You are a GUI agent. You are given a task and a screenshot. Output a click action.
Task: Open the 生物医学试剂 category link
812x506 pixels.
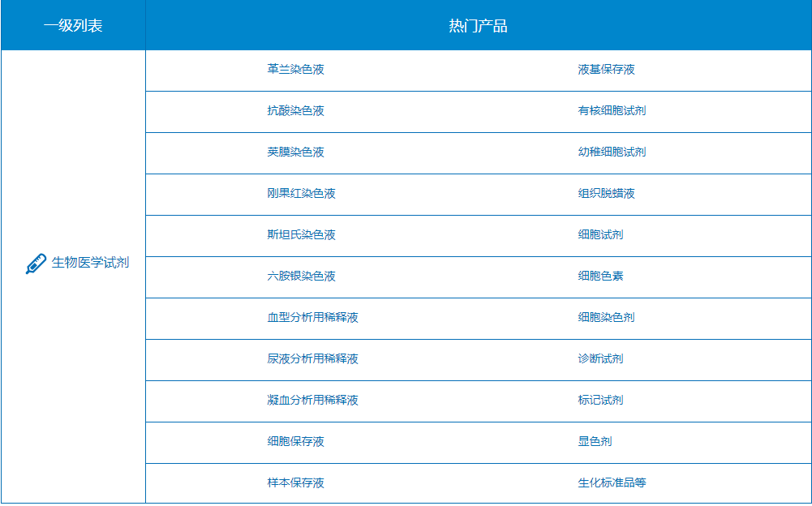(x=90, y=263)
